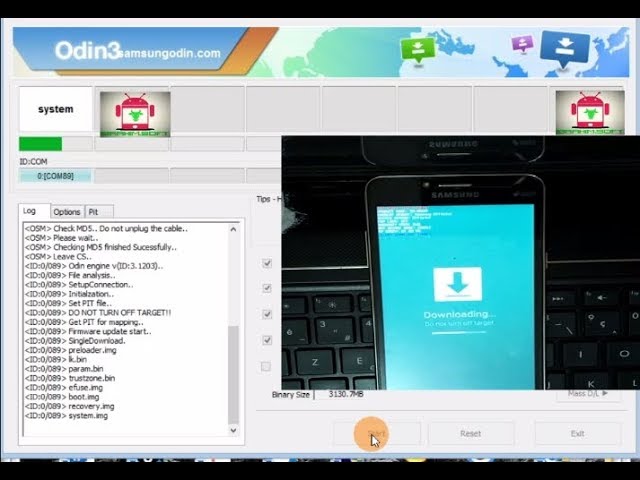The width and height of the screenshot is (640, 480).
Task: Click the right red Android robot thumbnail
Action: point(590,113)
